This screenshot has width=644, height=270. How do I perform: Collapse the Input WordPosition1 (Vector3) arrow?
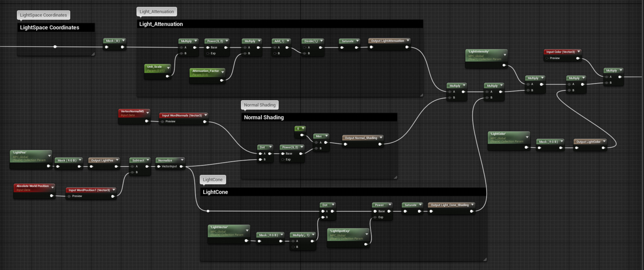(114, 190)
